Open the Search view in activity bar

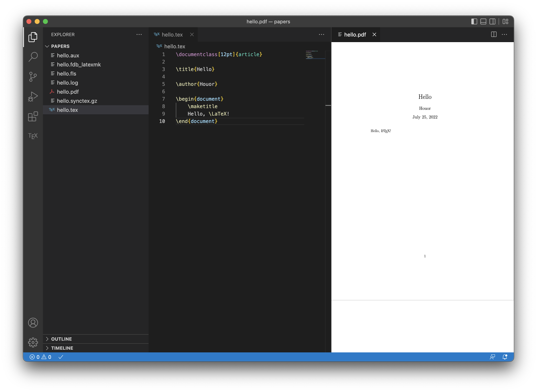[33, 57]
